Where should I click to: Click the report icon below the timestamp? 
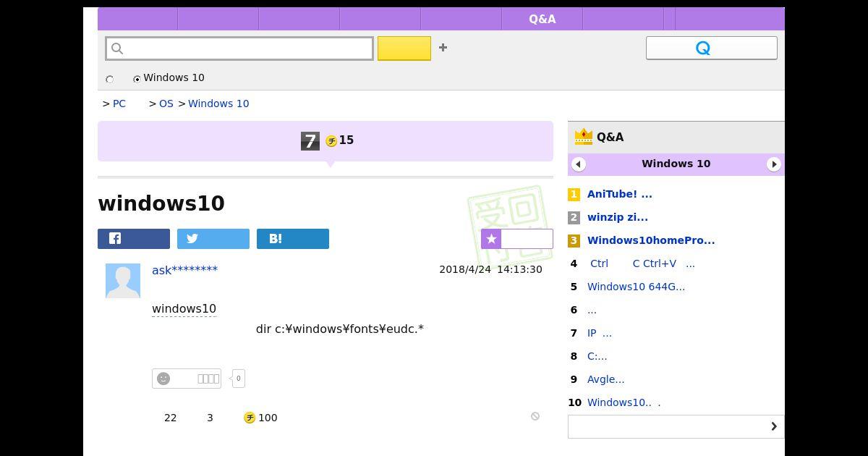pyautogui.click(x=535, y=416)
